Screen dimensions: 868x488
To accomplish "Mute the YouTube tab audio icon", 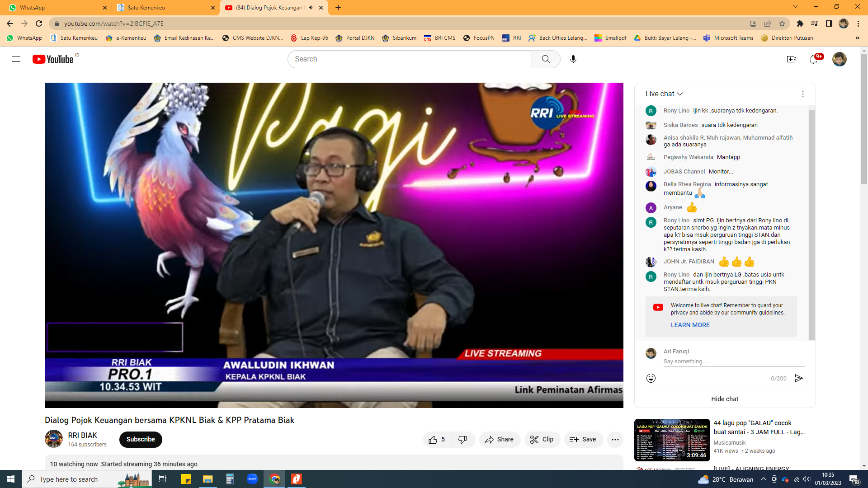I will click(x=311, y=8).
